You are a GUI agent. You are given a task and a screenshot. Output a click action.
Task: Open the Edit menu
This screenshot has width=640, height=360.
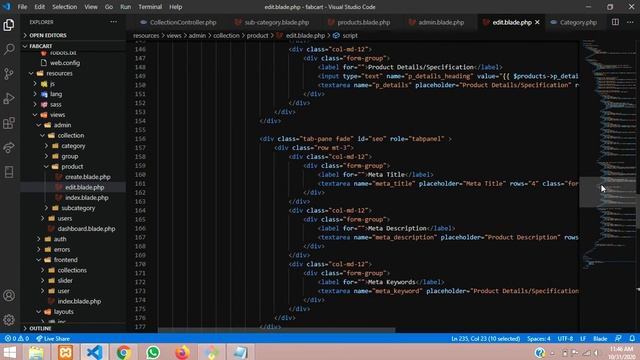(40, 7)
